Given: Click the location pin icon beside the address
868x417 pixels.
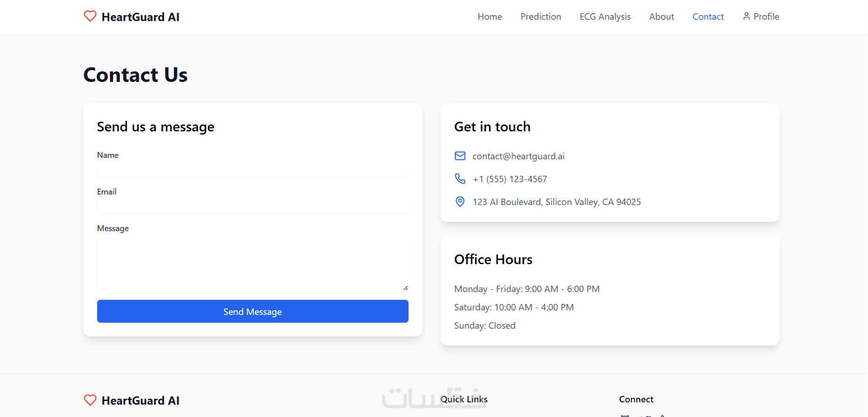Looking at the screenshot, I should (460, 201).
